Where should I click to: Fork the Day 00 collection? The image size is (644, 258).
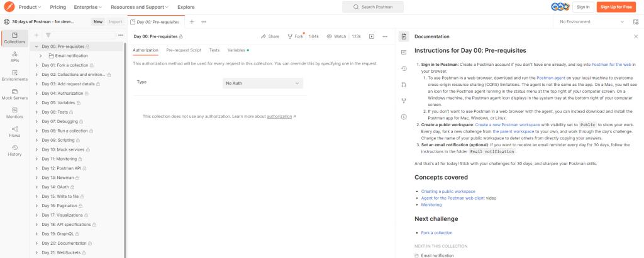(x=296, y=36)
